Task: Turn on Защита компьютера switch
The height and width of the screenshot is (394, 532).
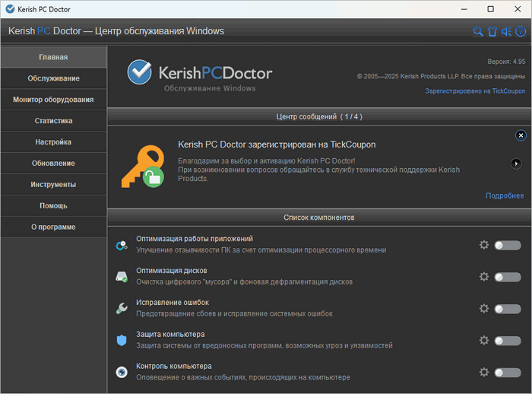Action: click(x=508, y=341)
